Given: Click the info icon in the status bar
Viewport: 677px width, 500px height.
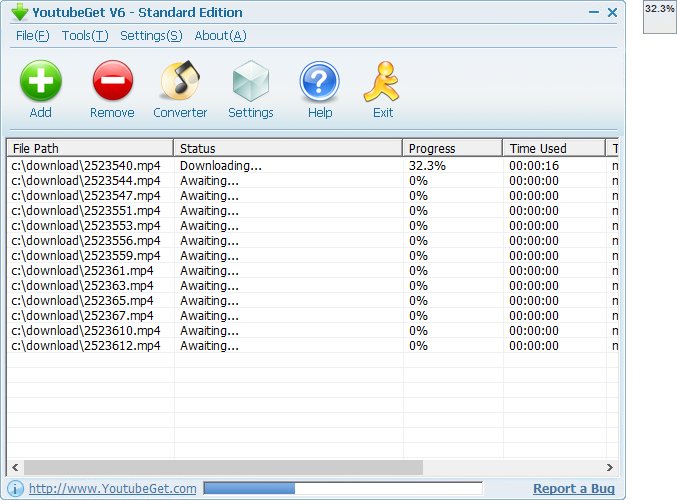Looking at the screenshot, I should click(16, 489).
